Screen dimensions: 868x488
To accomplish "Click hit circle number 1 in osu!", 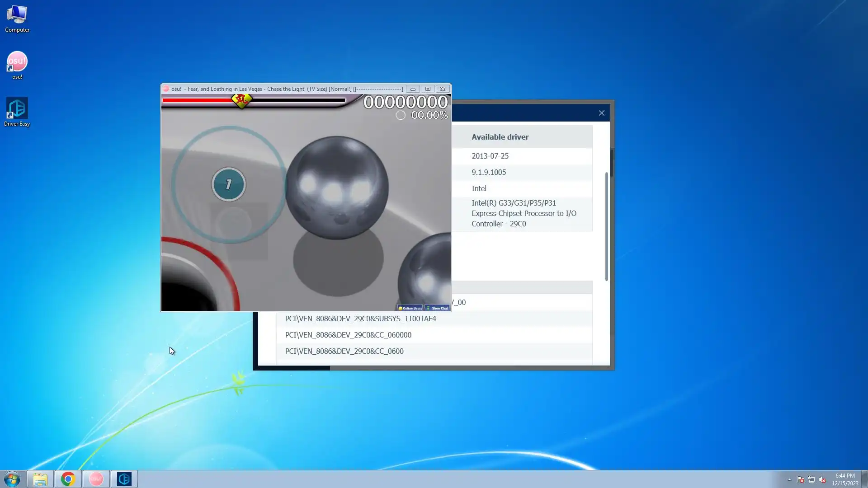I will pos(228,184).
